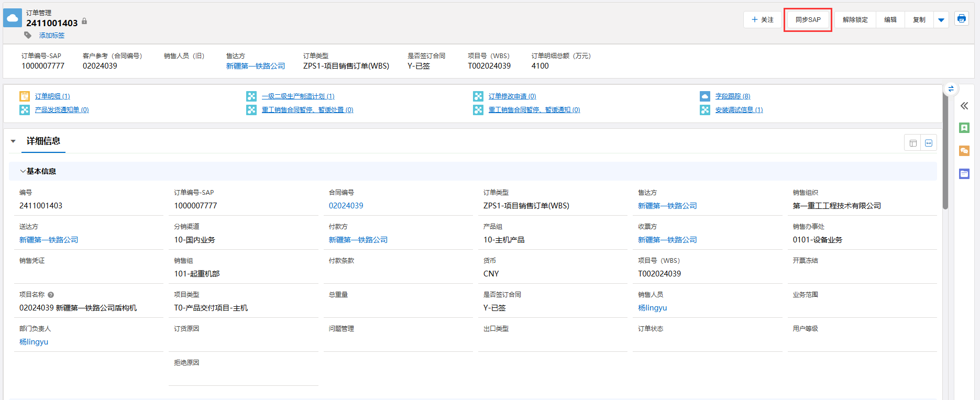
Task: Open the purple folder sidebar icon
Action: coord(964,174)
